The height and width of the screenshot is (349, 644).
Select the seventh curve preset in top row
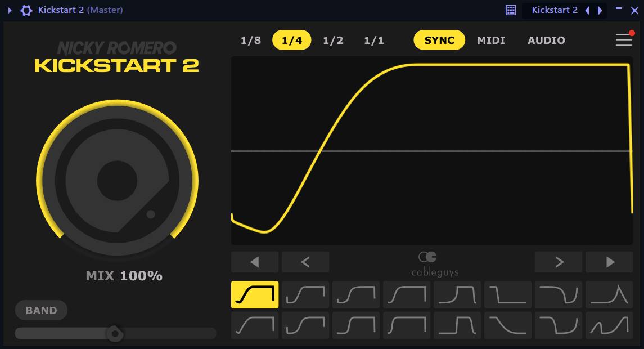pos(559,295)
